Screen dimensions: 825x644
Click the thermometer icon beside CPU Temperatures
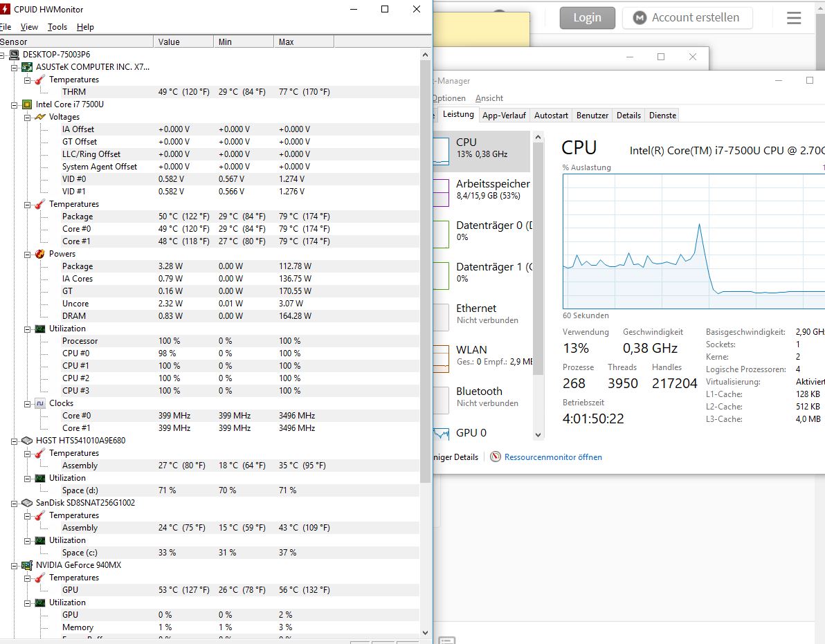40,204
